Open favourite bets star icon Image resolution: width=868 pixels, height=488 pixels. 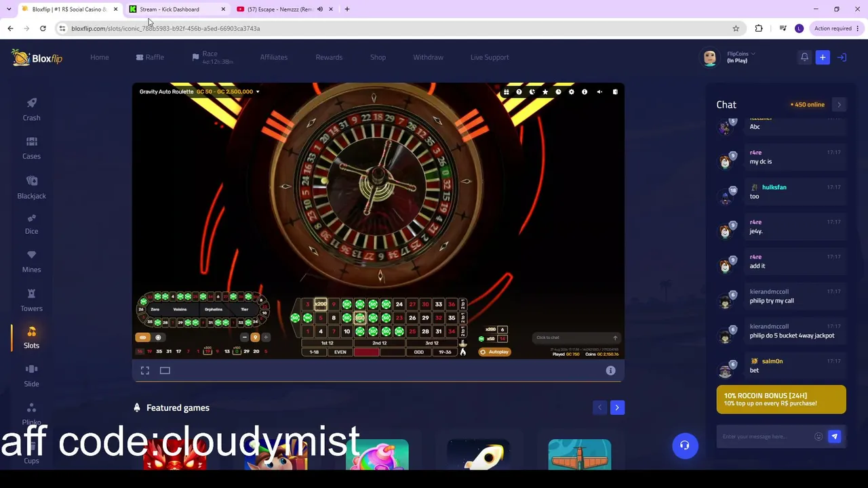pyautogui.click(x=545, y=91)
